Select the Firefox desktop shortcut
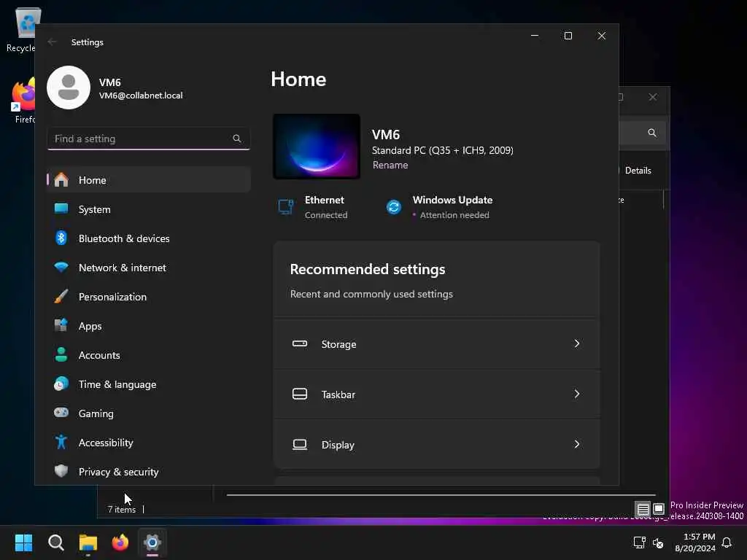 click(24, 101)
